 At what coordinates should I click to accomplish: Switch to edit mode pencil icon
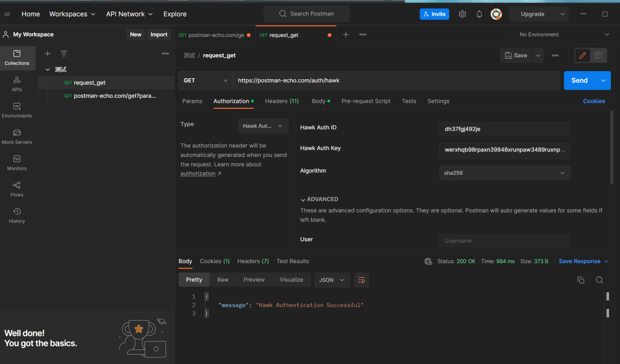click(x=582, y=55)
